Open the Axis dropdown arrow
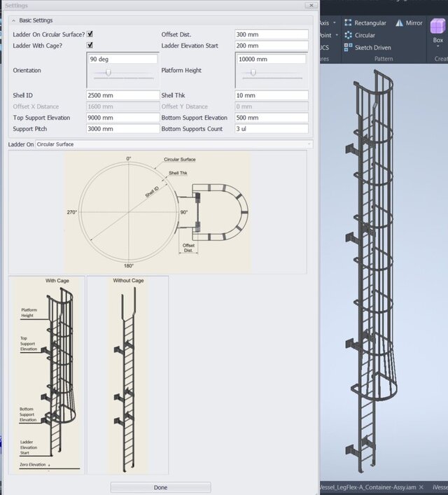This screenshot has height=495, width=448. 335,22
